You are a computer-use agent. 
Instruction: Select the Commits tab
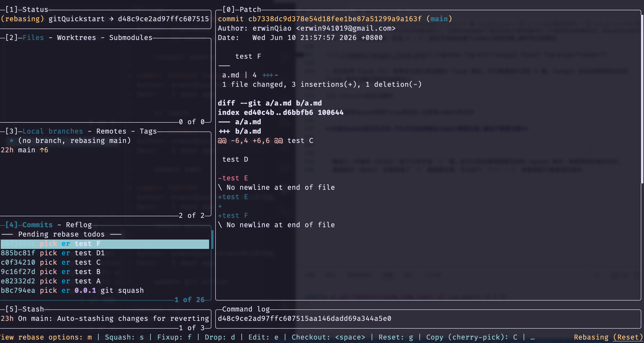pos(37,225)
